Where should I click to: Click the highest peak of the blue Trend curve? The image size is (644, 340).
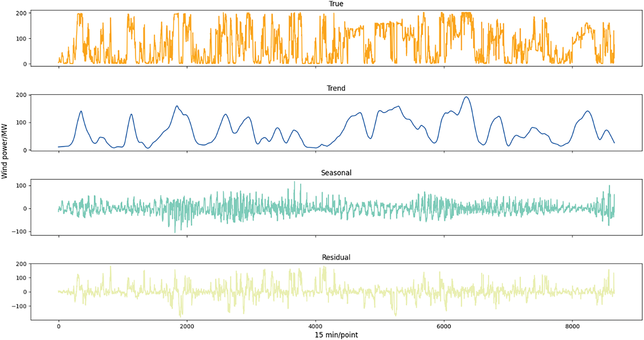466,97
